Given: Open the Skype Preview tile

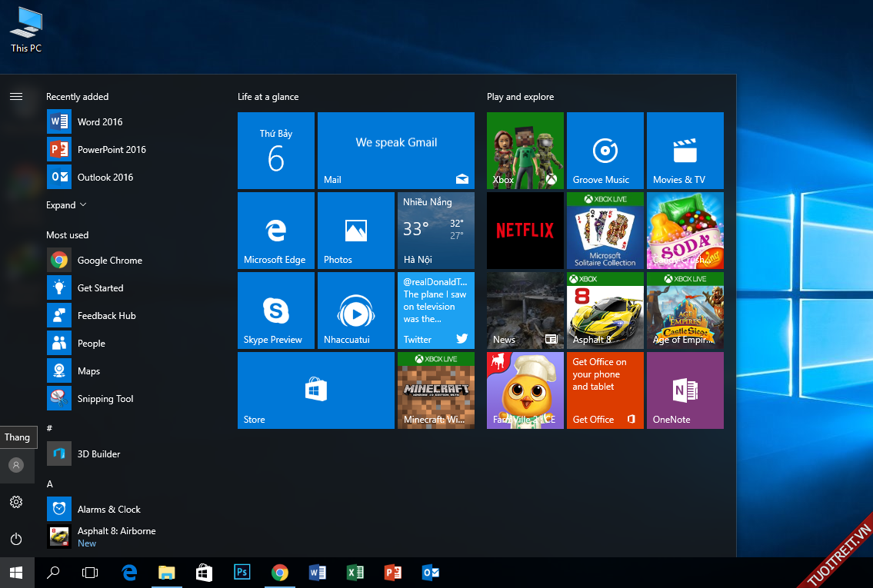Looking at the screenshot, I should [x=275, y=311].
